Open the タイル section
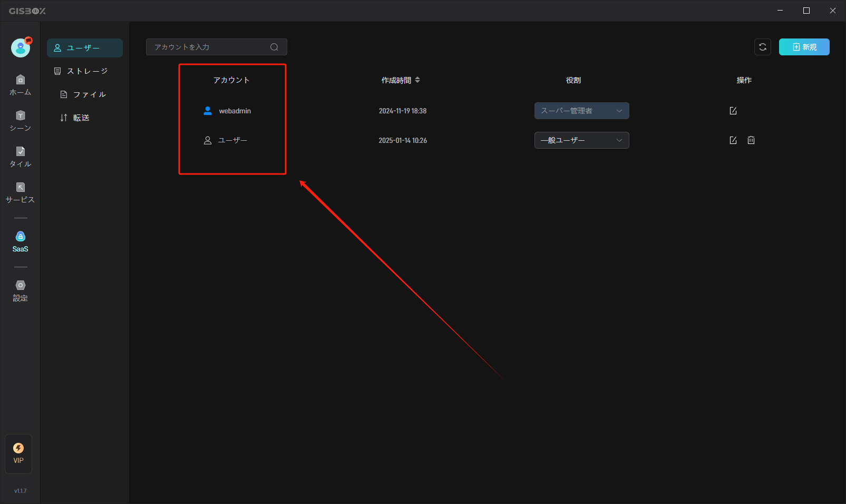The height and width of the screenshot is (504, 846). (21, 157)
